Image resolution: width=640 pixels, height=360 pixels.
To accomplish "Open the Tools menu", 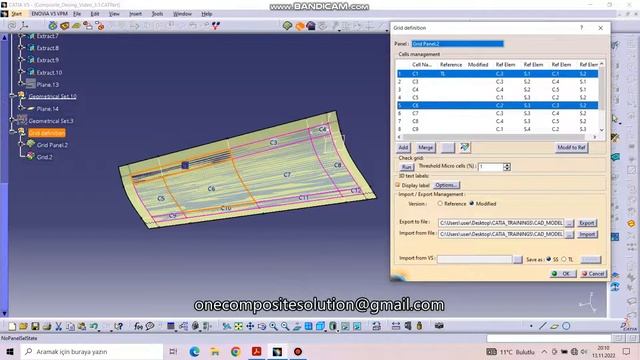I will (158, 14).
